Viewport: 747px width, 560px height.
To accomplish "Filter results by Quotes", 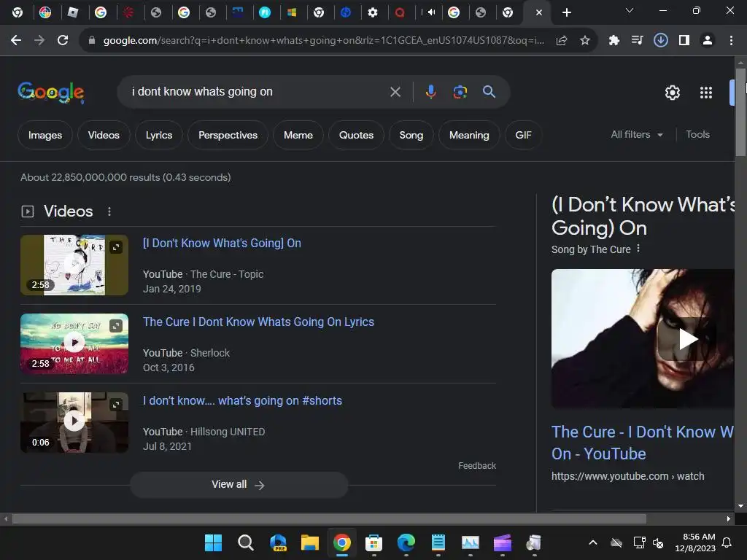I will pyautogui.click(x=356, y=135).
